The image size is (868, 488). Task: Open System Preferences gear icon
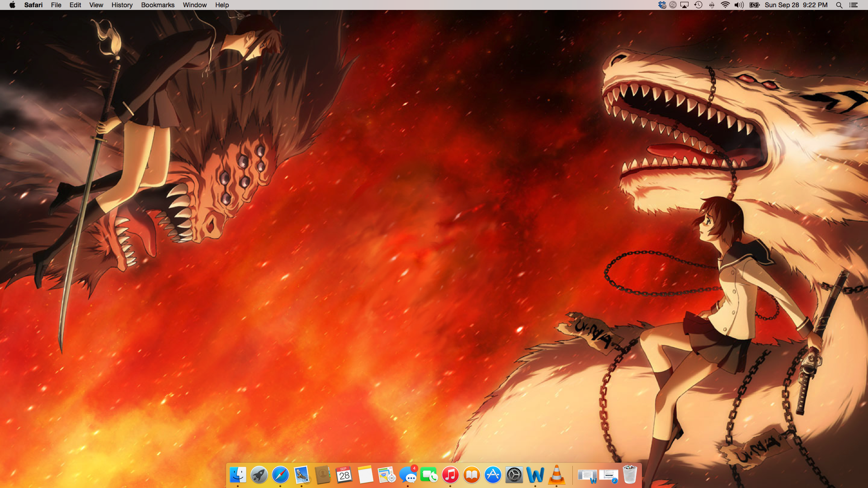point(514,475)
